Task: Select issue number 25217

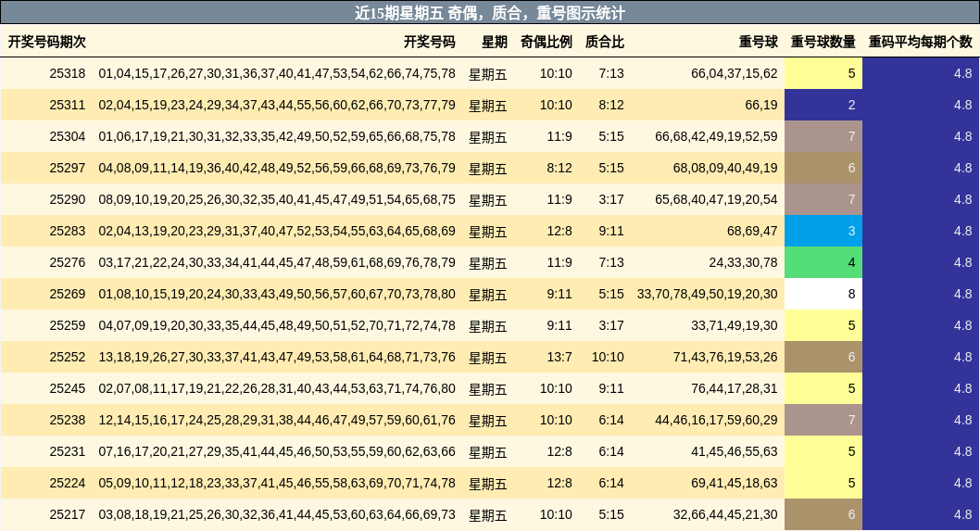Action: coord(68,514)
